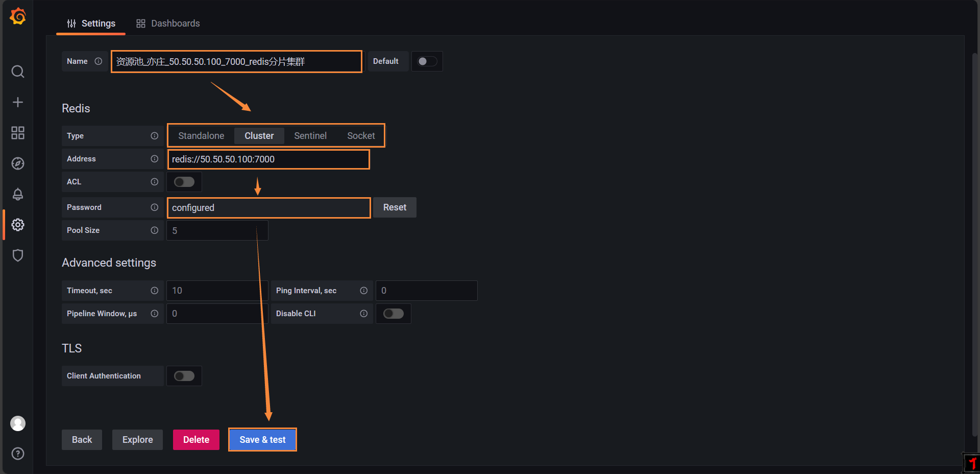Select Sentinel Redis type
980x474 pixels.
310,136
